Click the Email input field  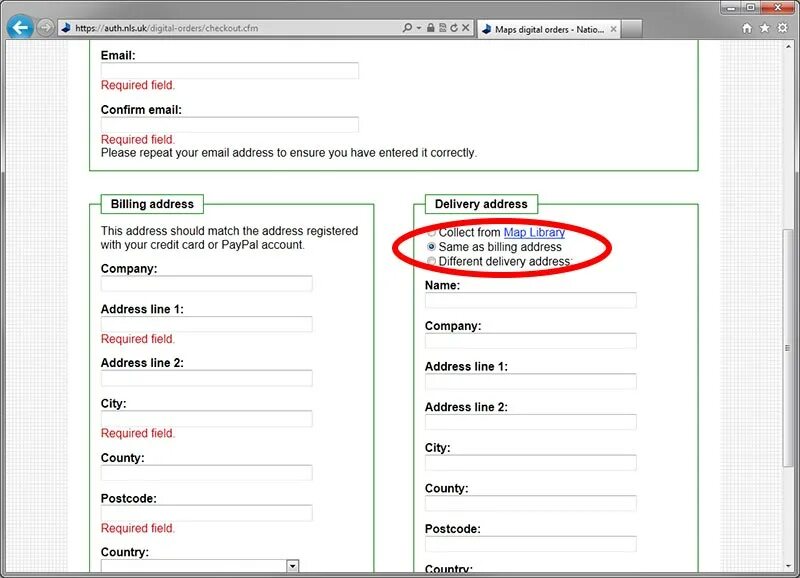point(230,70)
